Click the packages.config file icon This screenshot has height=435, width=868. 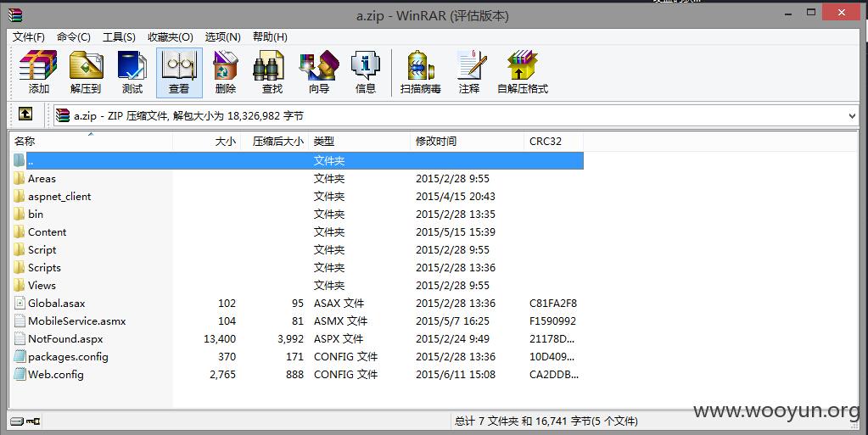pyautogui.click(x=20, y=356)
